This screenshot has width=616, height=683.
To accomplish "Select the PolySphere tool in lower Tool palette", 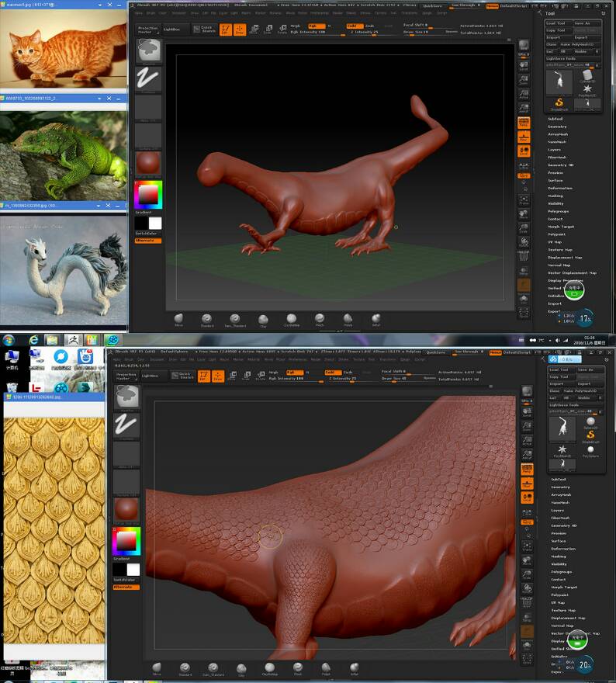I will coord(590,451).
